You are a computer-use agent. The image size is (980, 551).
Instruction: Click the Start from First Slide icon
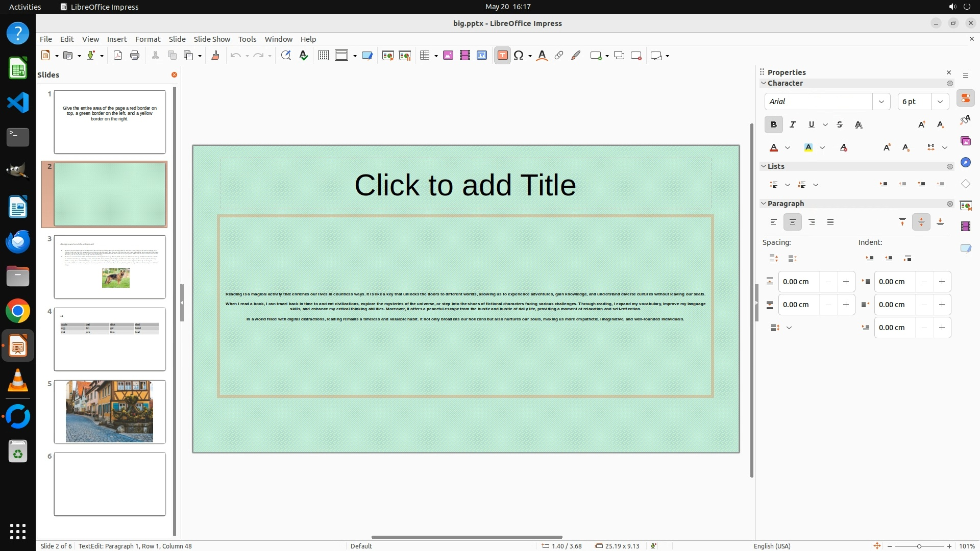tap(387, 56)
